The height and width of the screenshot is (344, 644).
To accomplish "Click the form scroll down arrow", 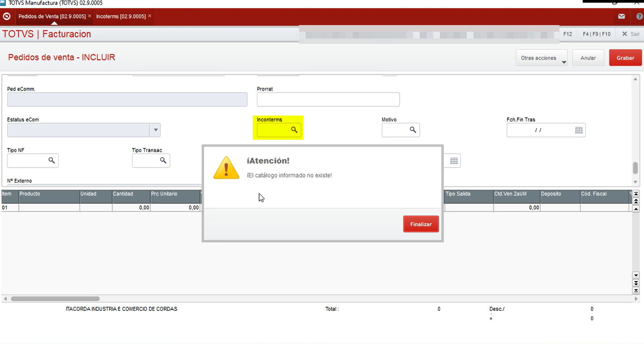I will tap(635, 182).
